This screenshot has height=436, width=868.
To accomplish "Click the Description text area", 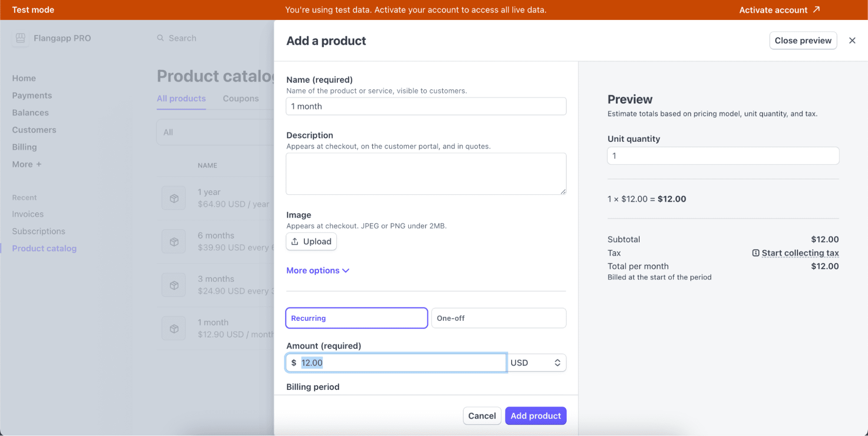I will point(426,174).
